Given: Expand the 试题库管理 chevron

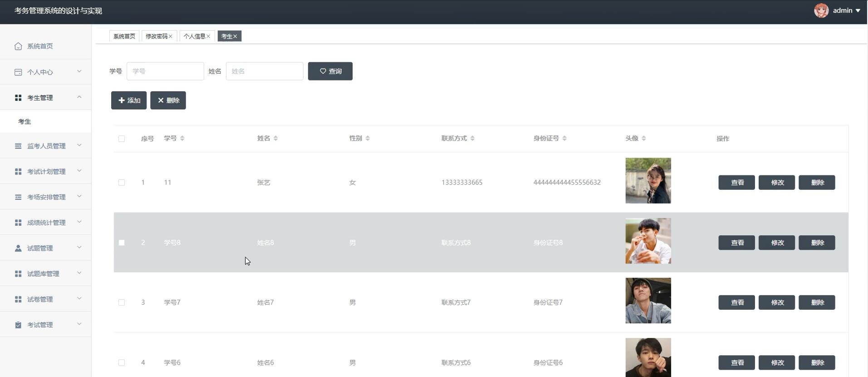Looking at the screenshot, I should click(x=79, y=273).
